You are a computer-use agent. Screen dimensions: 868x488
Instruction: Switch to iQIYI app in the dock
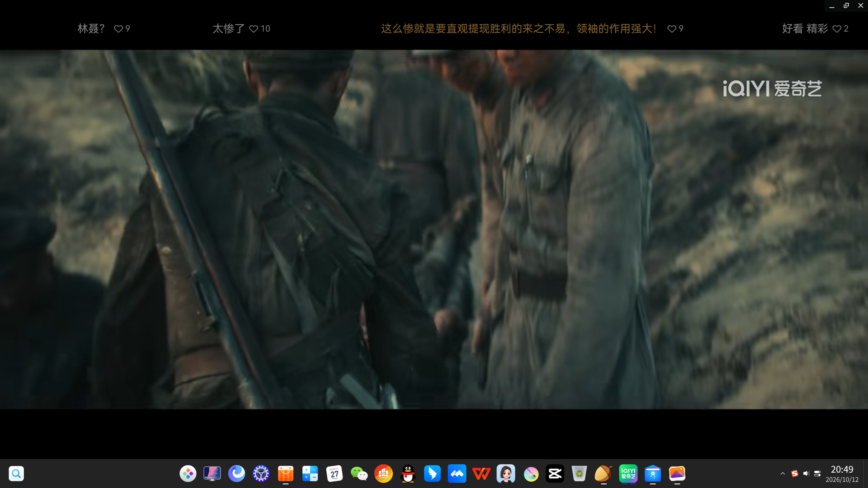point(628,474)
